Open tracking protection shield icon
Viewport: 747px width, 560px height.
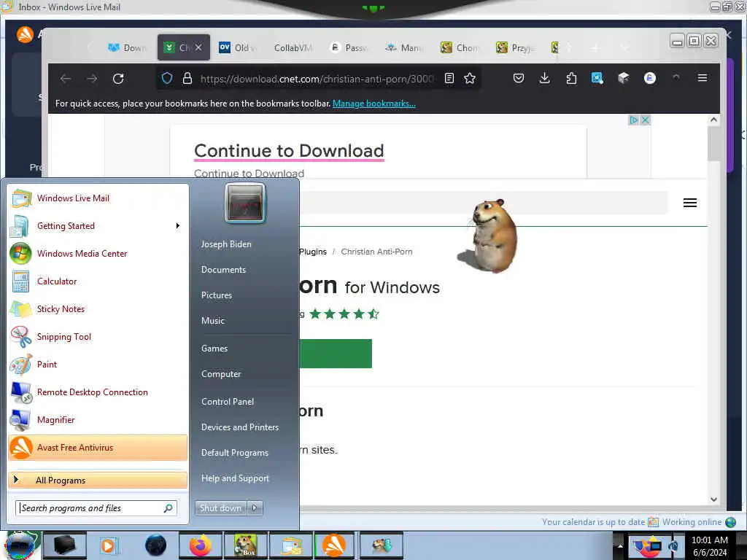[167, 79]
